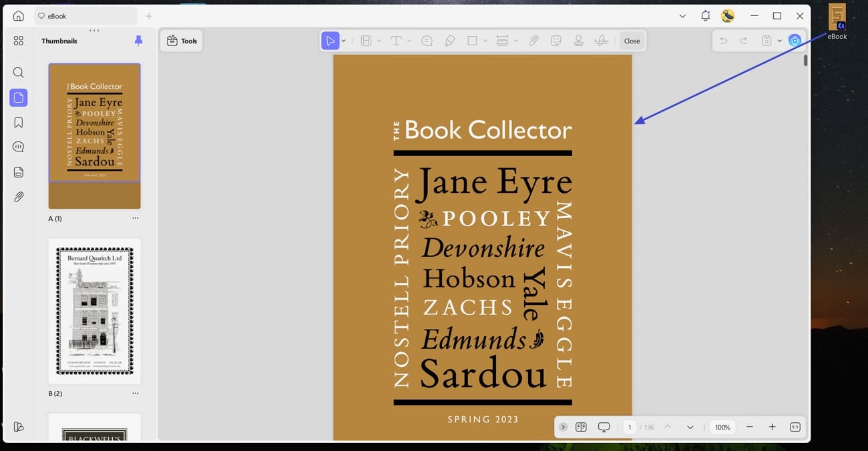Viewport: 868px width, 451px height.
Task: Open the icon below the Comments icon
Action: coord(19,172)
